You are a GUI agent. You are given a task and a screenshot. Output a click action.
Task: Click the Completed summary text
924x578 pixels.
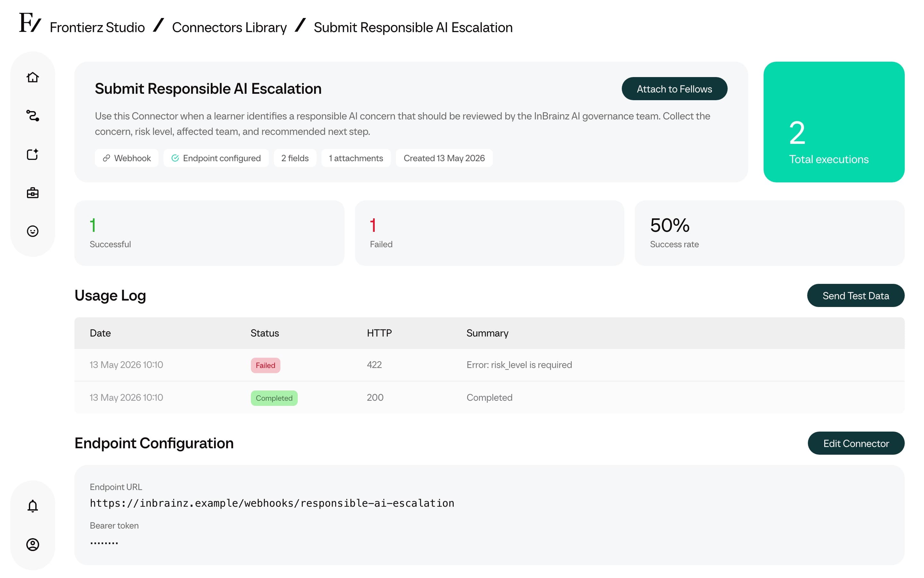coord(490,398)
